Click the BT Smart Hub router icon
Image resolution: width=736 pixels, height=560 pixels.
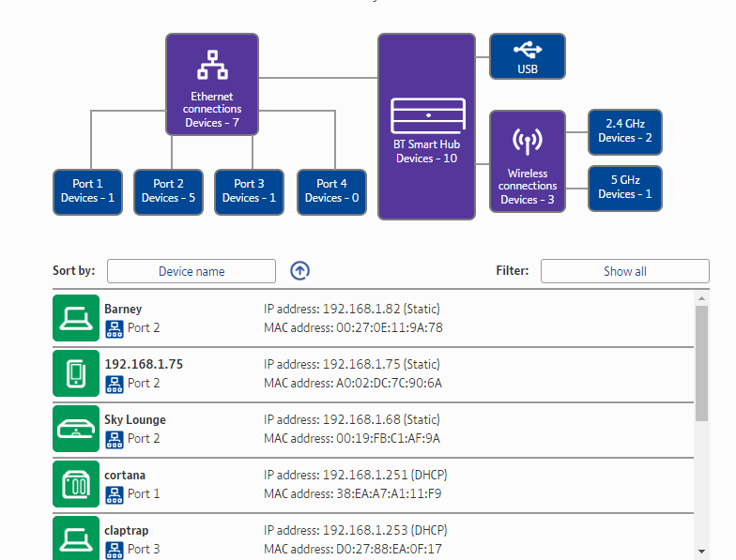tap(427, 115)
